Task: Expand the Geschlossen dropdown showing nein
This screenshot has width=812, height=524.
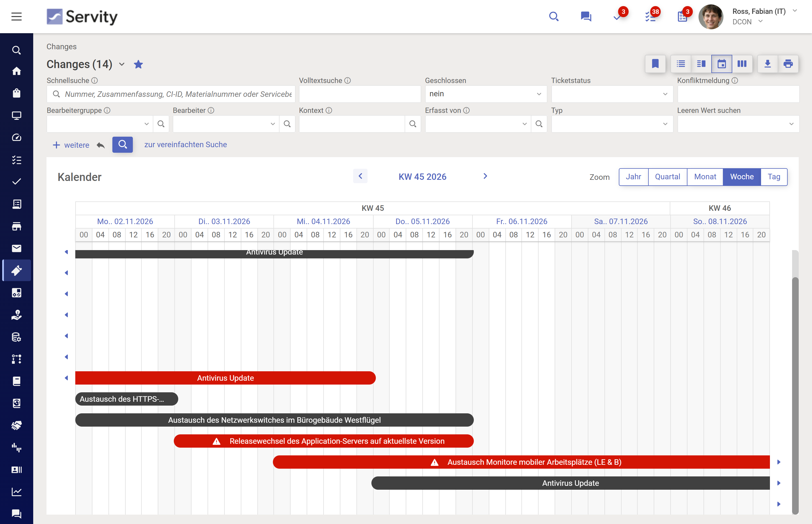Action: click(x=486, y=94)
